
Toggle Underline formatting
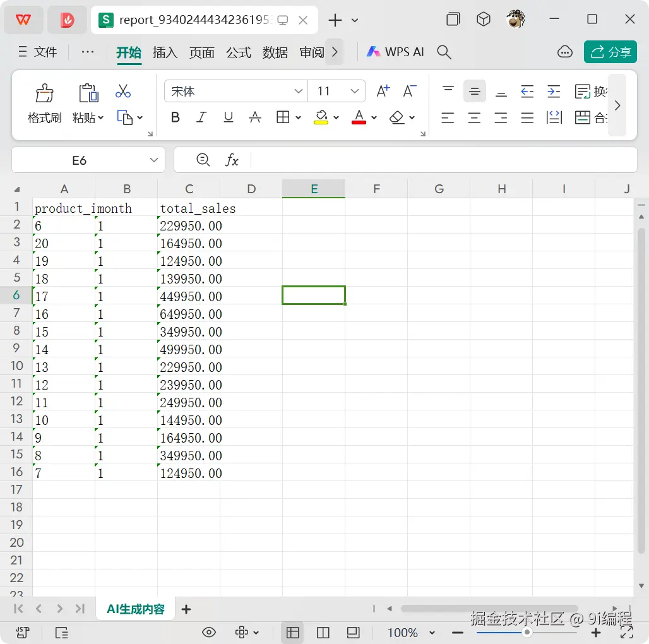click(x=228, y=117)
